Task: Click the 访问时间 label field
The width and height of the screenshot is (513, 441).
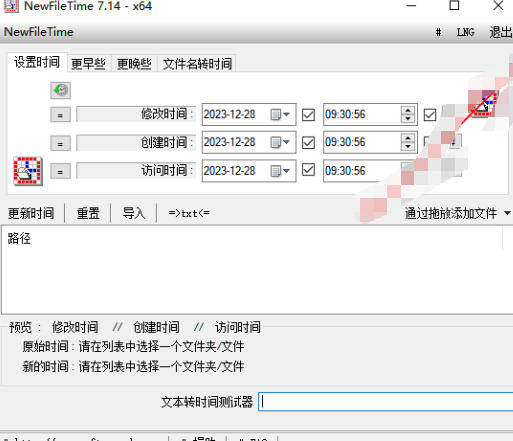Action: tap(136, 171)
